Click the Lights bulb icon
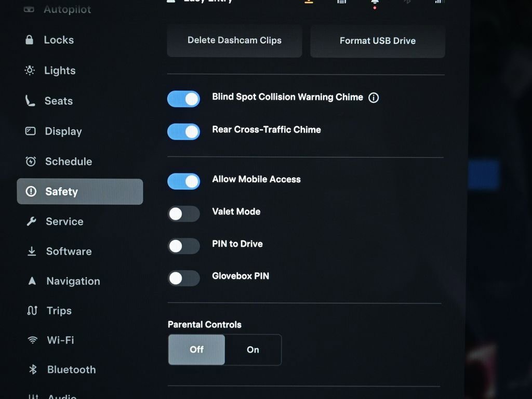532x399 pixels. click(x=30, y=70)
